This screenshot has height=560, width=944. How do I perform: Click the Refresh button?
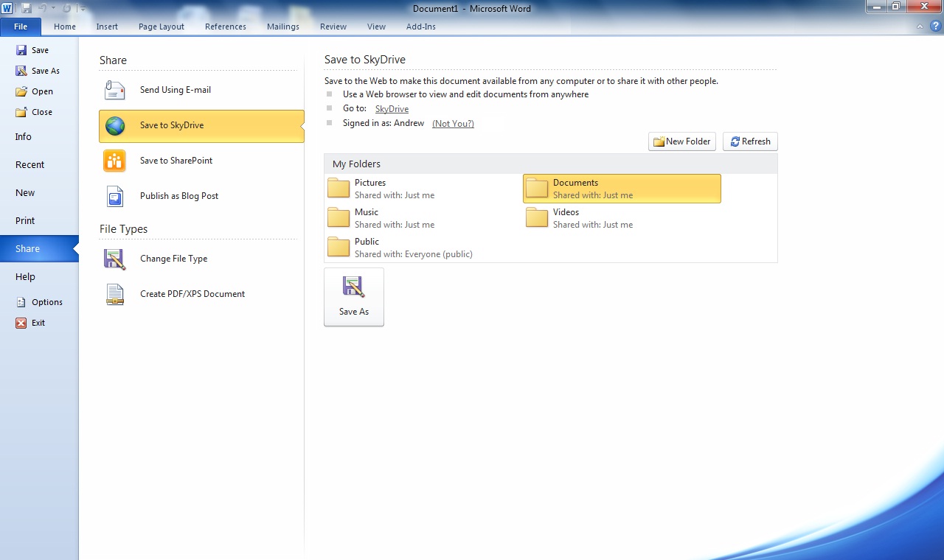750,141
